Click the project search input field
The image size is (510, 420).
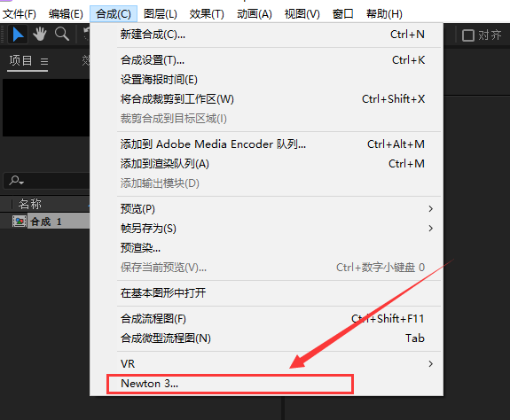coord(46,180)
